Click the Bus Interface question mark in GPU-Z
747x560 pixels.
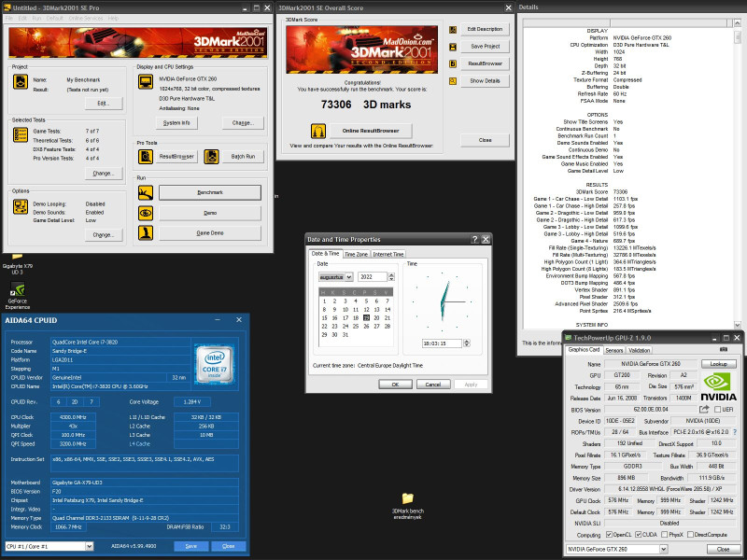click(735, 432)
